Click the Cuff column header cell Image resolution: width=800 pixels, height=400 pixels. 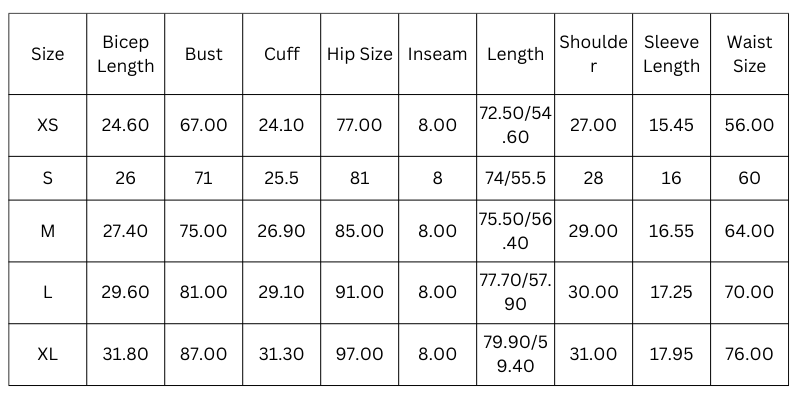pyautogui.click(x=282, y=54)
